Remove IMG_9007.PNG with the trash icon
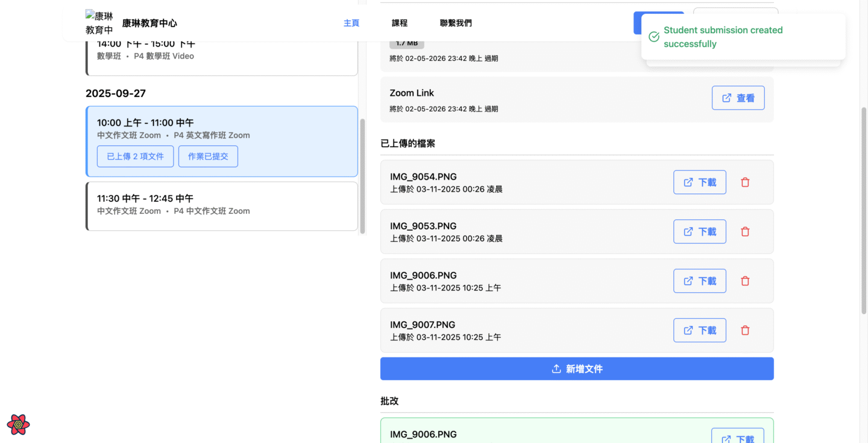The width and height of the screenshot is (868, 443). pos(745,330)
